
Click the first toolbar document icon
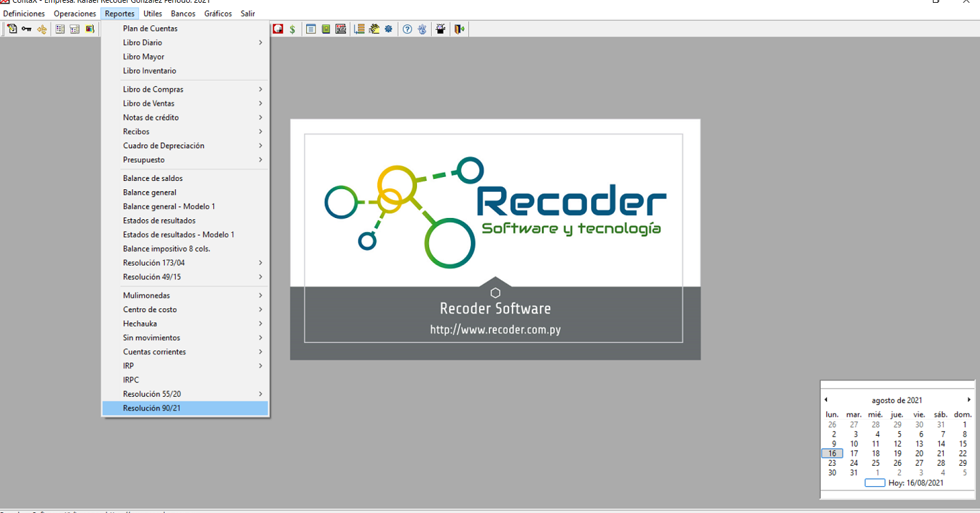click(x=12, y=29)
